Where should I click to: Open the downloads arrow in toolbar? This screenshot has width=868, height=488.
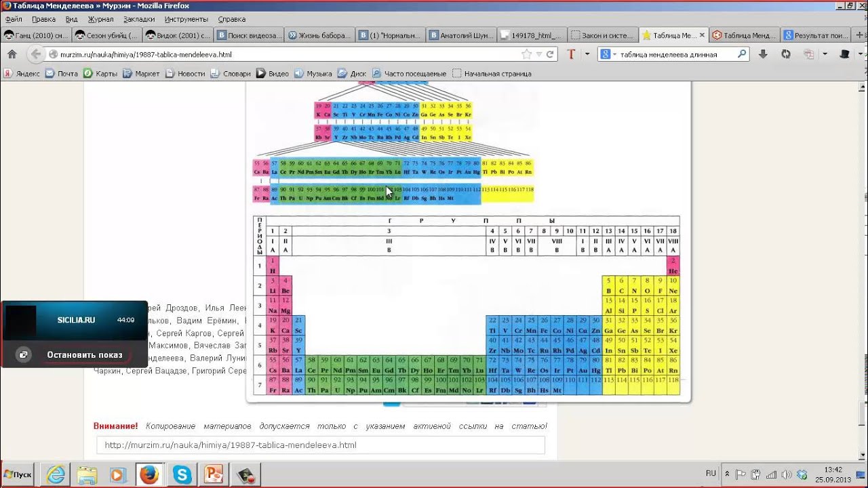pos(763,54)
